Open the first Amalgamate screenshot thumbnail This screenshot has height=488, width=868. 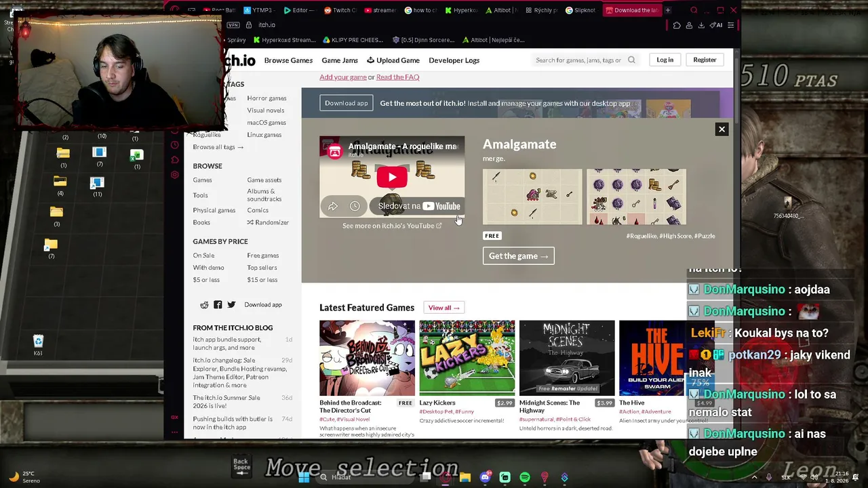click(532, 197)
